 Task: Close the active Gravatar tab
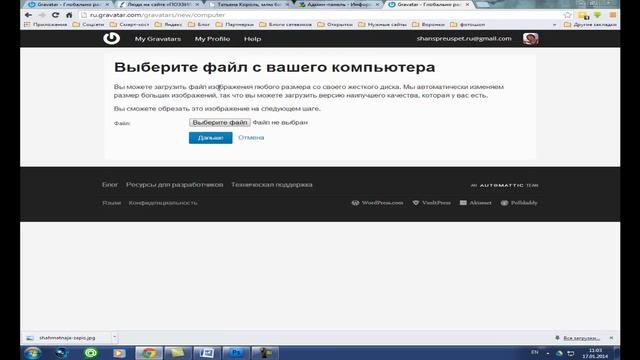click(x=467, y=4)
